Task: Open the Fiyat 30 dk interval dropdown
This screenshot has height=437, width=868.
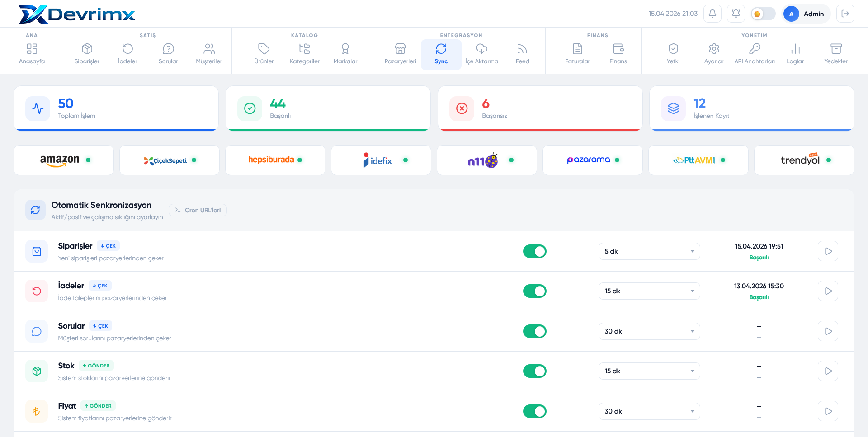Action: tap(649, 411)
